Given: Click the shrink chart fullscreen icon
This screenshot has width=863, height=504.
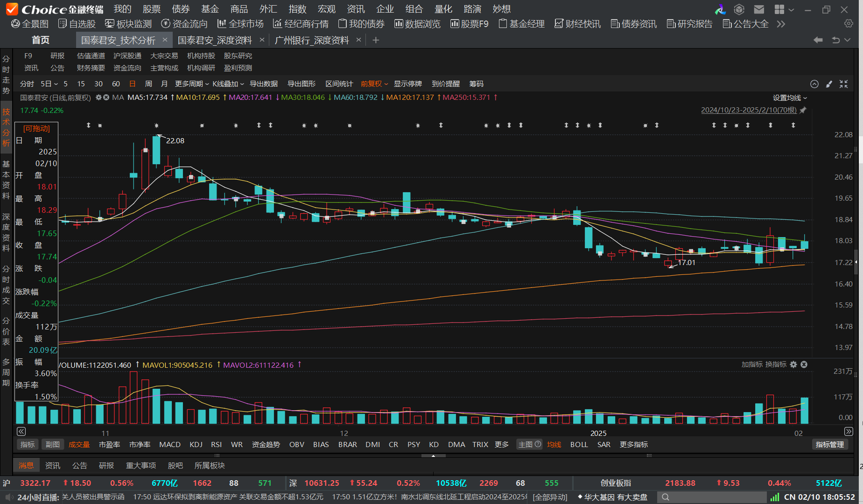Looking at the screenshot, I should pos(843,84).
